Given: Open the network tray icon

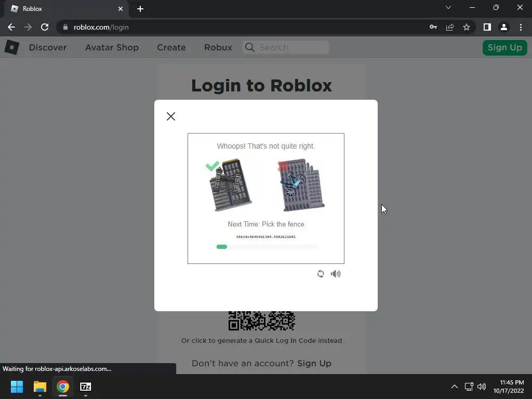Looking at the screenshot, I should (x=469, y=387).
